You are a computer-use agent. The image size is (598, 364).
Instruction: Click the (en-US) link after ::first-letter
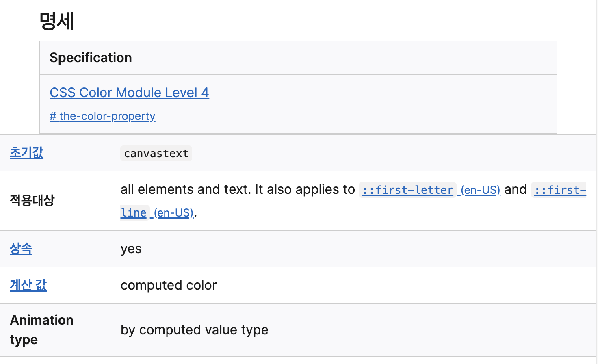(480, 190)
